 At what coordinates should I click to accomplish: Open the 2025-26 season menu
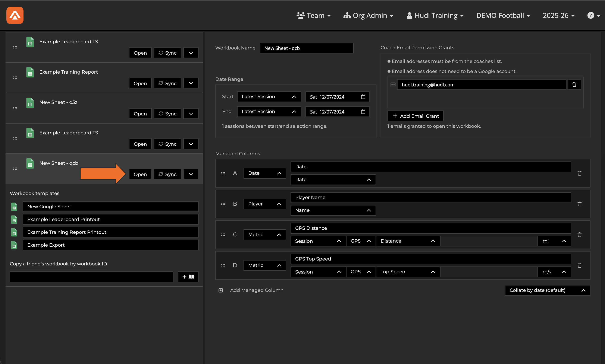click(x=558, y=15)
